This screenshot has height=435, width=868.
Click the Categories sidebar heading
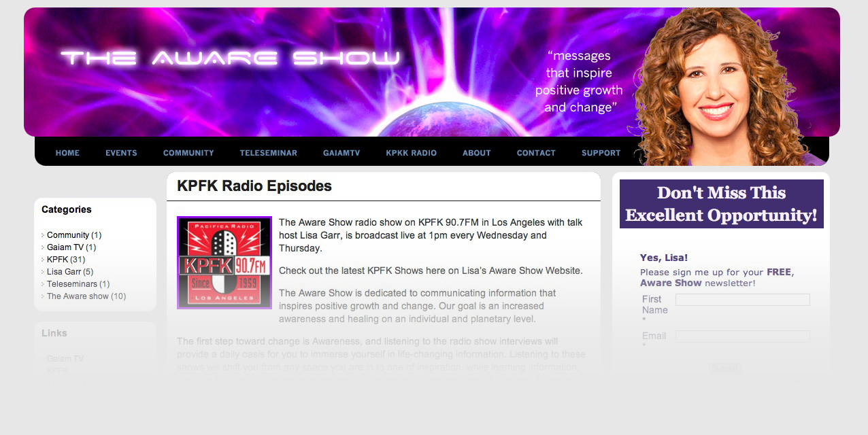tap(67, 209)
